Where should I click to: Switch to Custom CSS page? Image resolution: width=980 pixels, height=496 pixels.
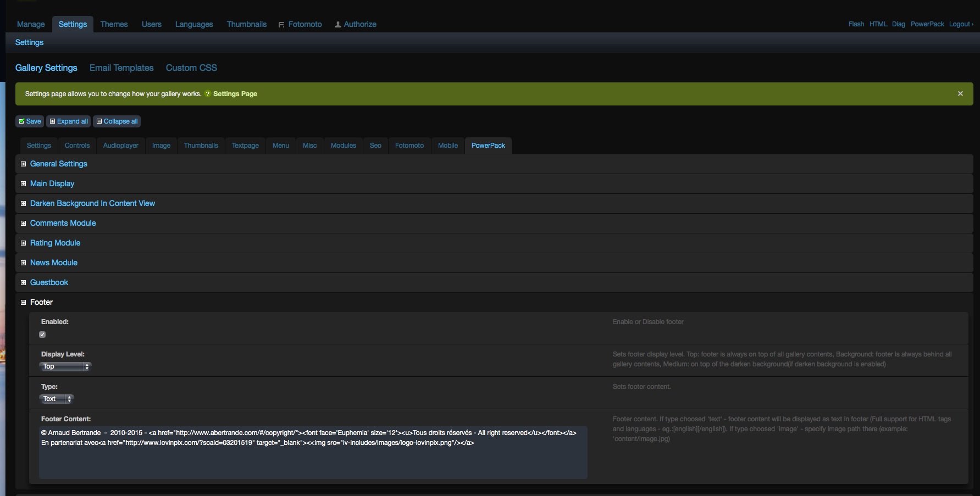tap(191, 68)
